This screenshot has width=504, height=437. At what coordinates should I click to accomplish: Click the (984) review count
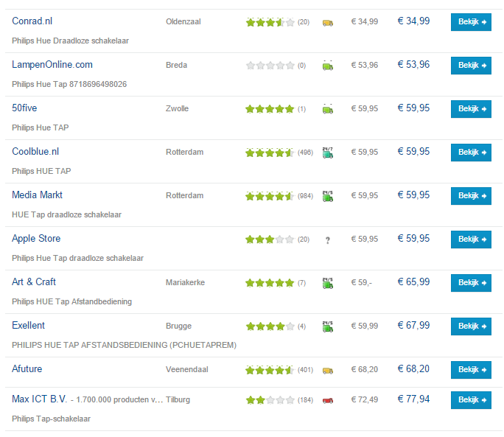pyautogui.click(x=305, y=196)
